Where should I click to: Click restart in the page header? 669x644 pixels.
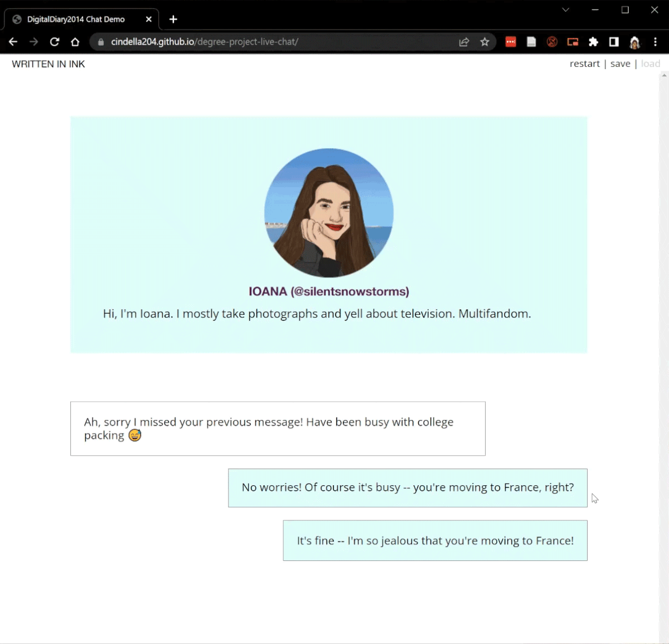coord(585,64)
